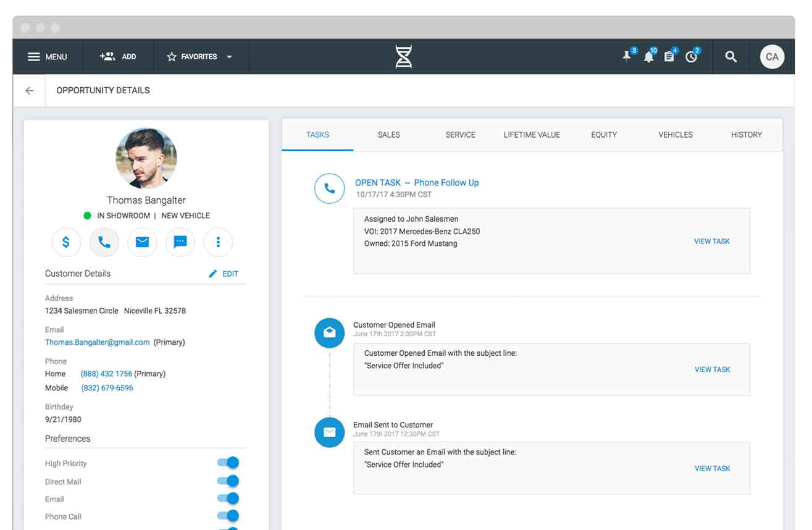812x530 pixels.
Task: Click the dollar sign icon under customer name
Action: pyautogui.click(x=66, y=242)
